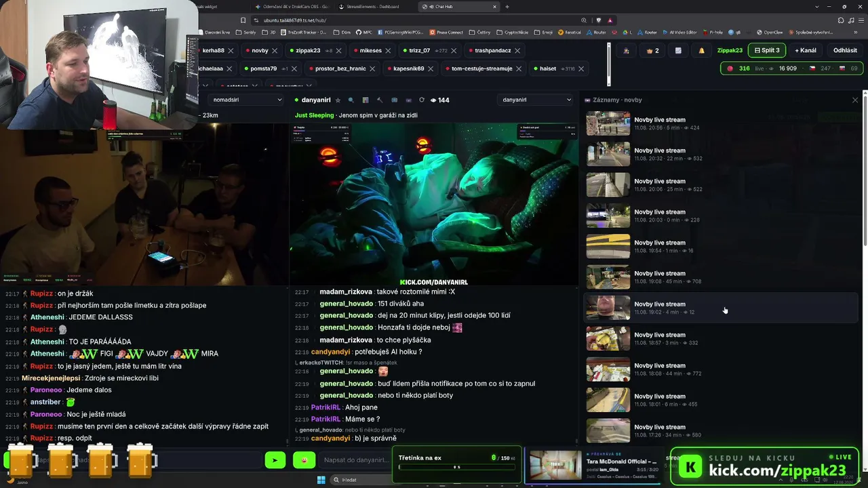Open the Windows Start button

[321, 480]
